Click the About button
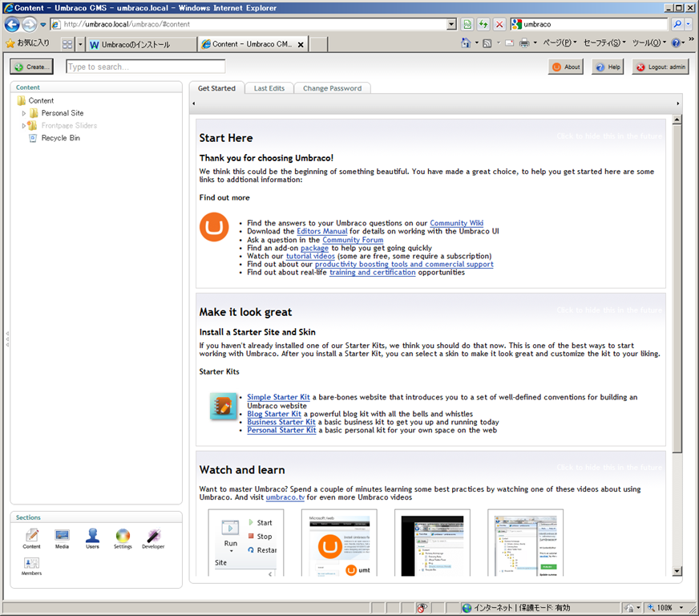The image size is (699, 616). pyautogui.click(x=566, y=67)
